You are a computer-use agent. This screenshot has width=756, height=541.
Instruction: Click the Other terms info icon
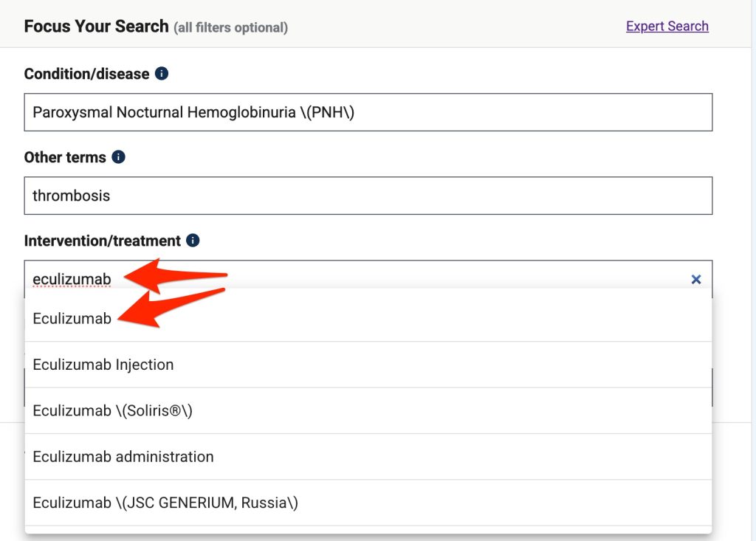pos(118,157)
